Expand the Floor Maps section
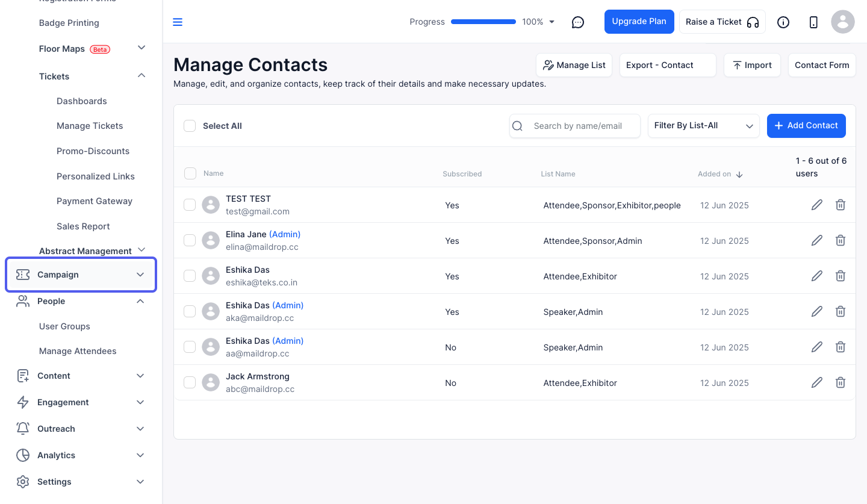 (x=141, y=48)
